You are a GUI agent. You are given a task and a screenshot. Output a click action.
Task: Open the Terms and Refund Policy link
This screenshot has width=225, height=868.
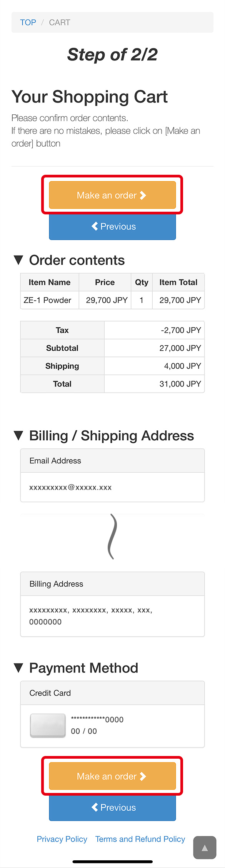coord(140,839)
